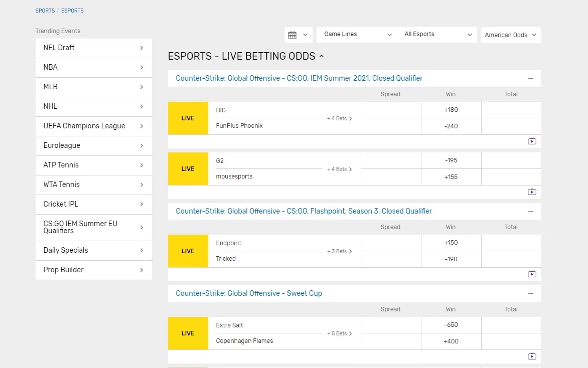
Task: Bet on FunPlus Phoenix at -240
Action: pos(451,126)
